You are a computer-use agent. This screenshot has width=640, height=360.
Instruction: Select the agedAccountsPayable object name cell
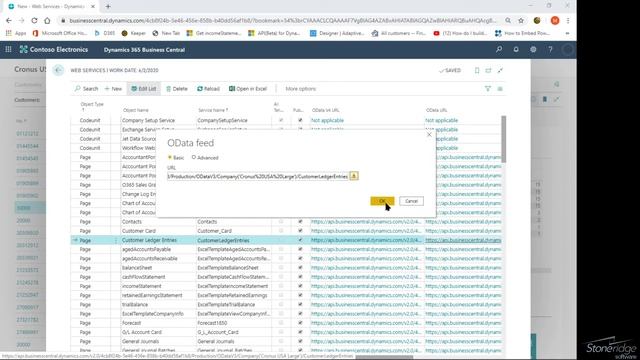coord(158,249)
